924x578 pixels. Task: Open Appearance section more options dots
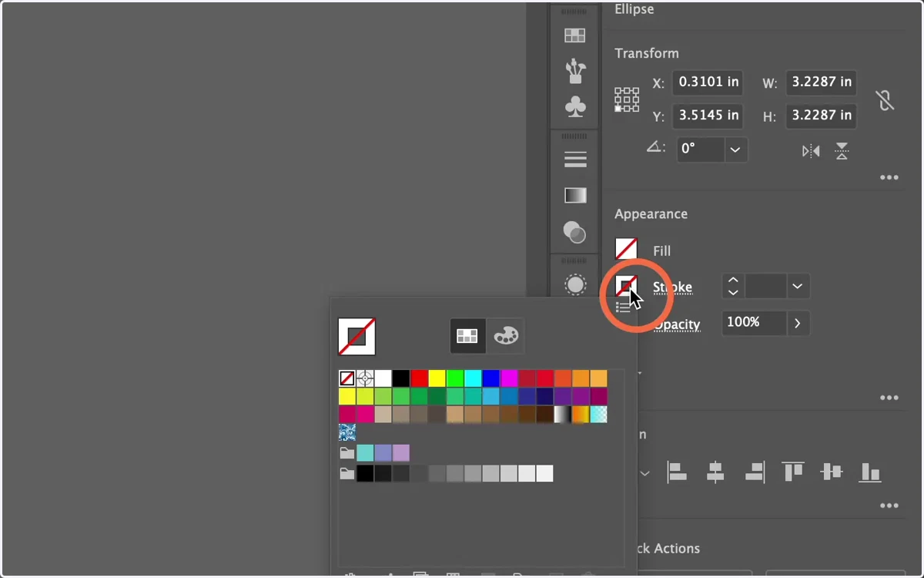889,398
